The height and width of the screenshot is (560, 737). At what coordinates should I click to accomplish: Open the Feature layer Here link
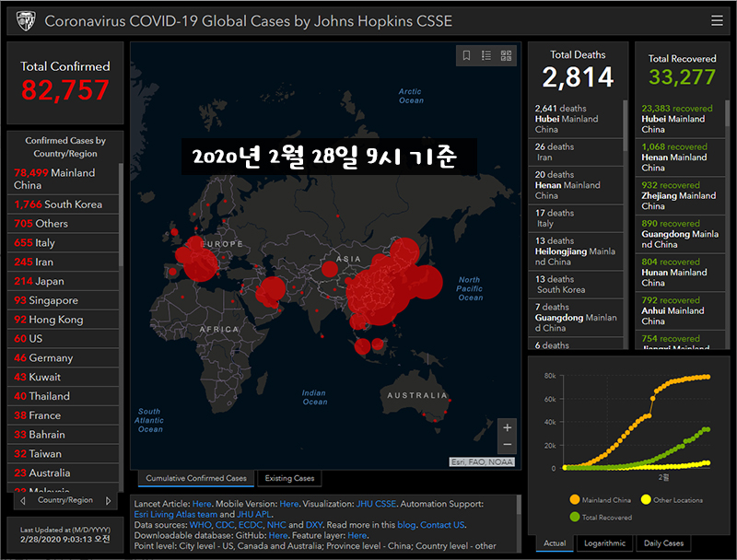(357, 535)
